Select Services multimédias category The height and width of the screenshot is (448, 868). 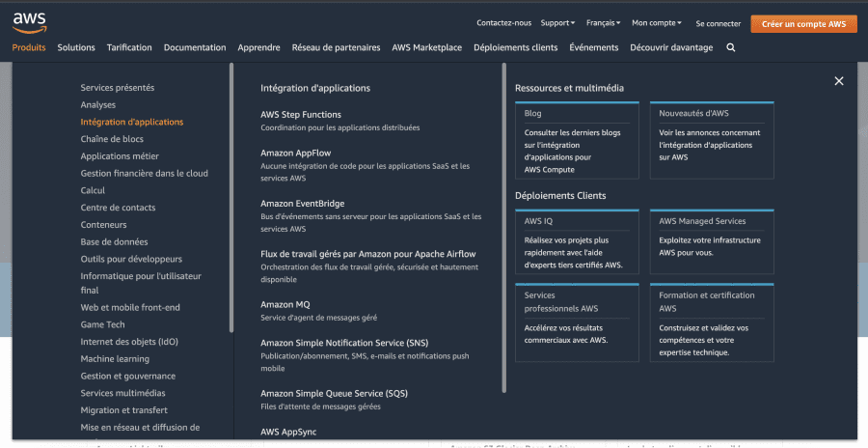pos(122,394)
